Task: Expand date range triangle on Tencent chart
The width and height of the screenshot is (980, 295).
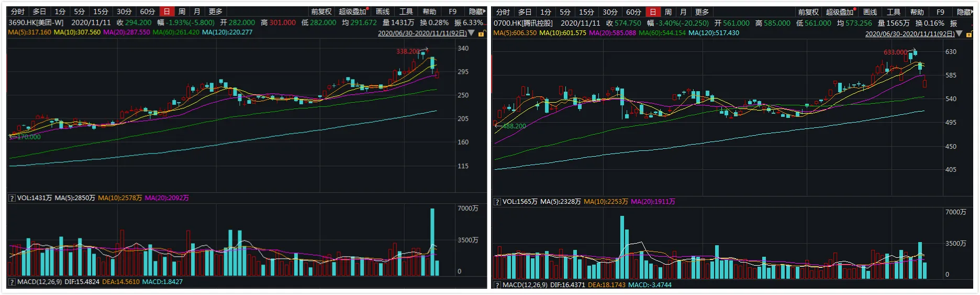Action: [959, 34]
